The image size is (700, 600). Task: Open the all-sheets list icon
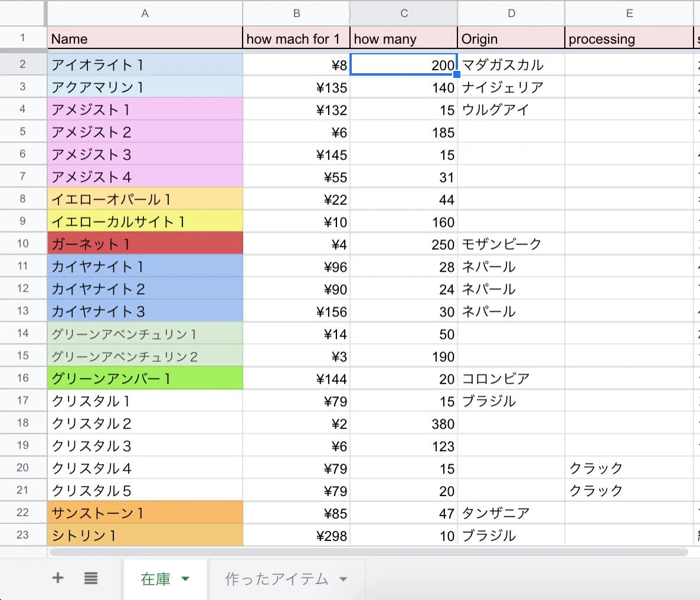[x=90, y=579]
